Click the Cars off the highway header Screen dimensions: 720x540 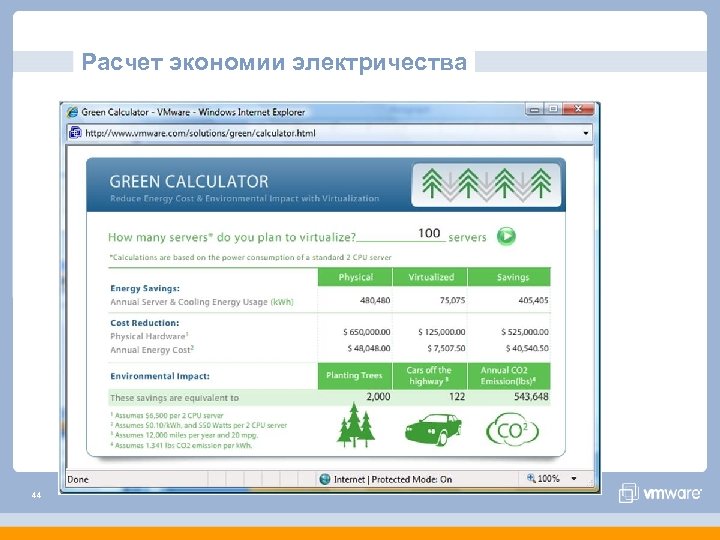pos(429,376)
